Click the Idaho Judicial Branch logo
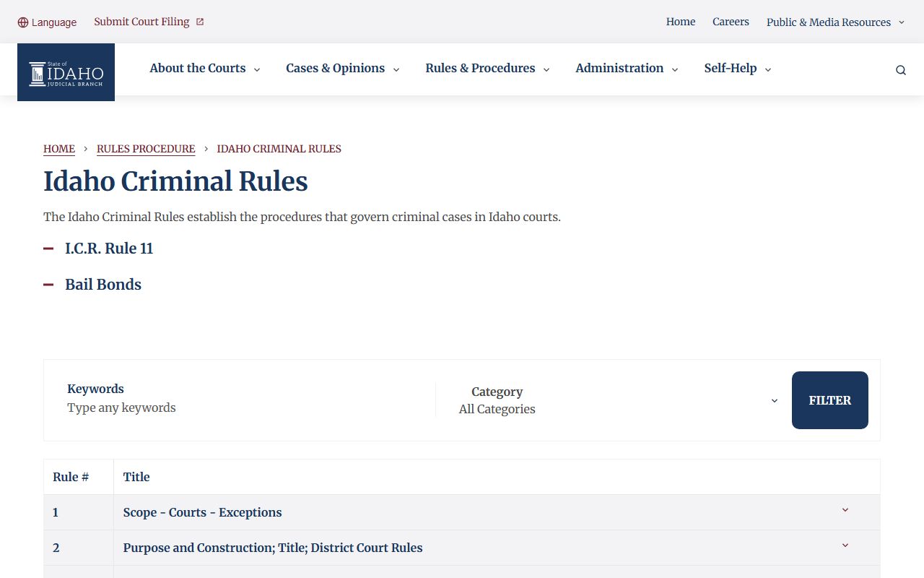Viewport: 924px width, 578px height. [66, 72]
